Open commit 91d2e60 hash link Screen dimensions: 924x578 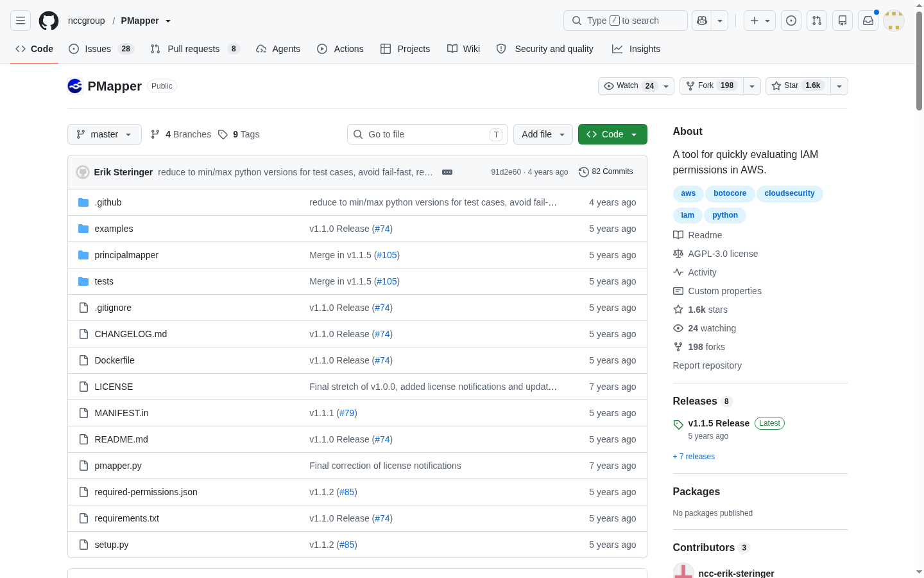(x=506, y=172)
